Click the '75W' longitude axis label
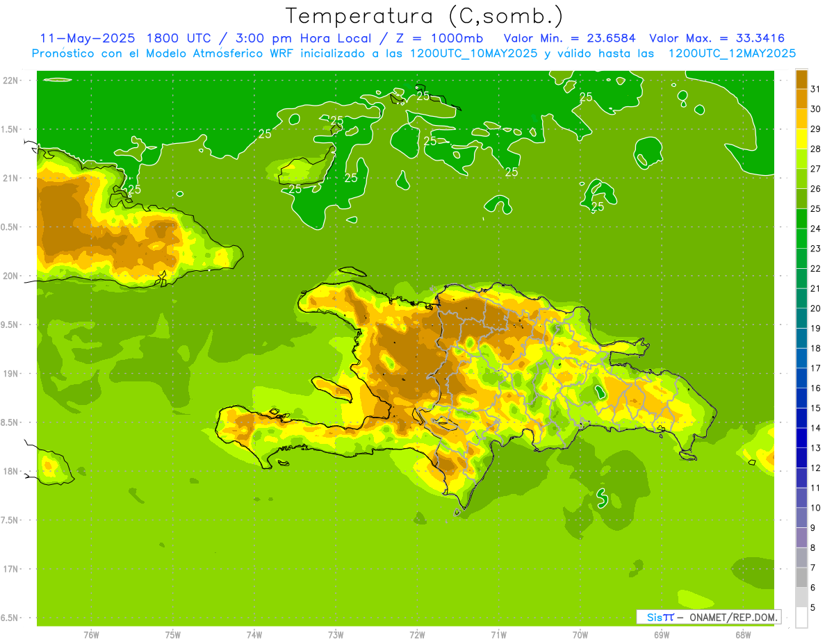 coord(173,635)
